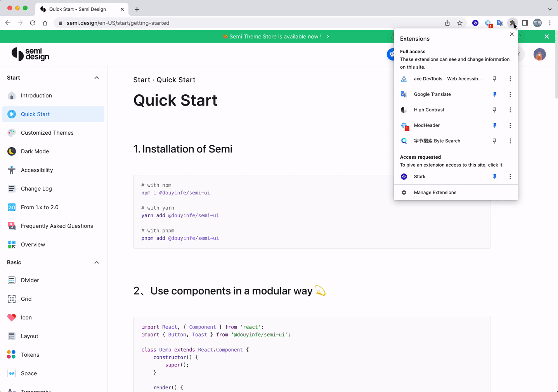The image size is (558, 392).
Task: Open the Semi Theme Store announcement link
Action: [x=276, y=36]
